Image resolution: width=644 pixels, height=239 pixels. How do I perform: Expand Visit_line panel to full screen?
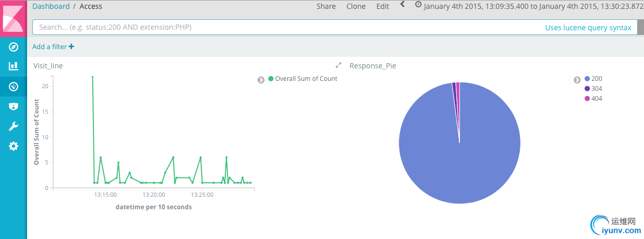coord(338,65)
